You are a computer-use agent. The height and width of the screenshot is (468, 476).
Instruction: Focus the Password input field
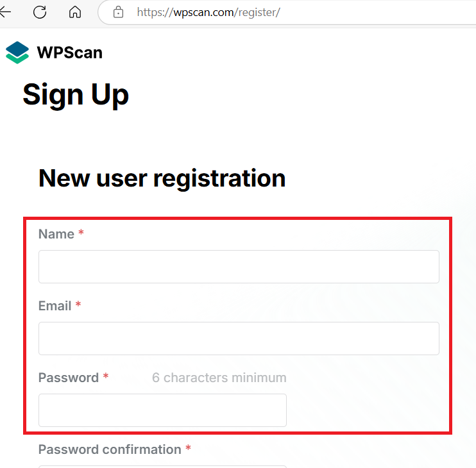coord(162,410)
